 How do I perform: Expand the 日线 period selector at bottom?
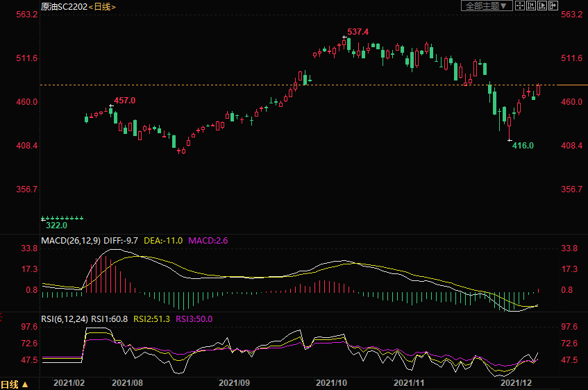tap(15, 384)
